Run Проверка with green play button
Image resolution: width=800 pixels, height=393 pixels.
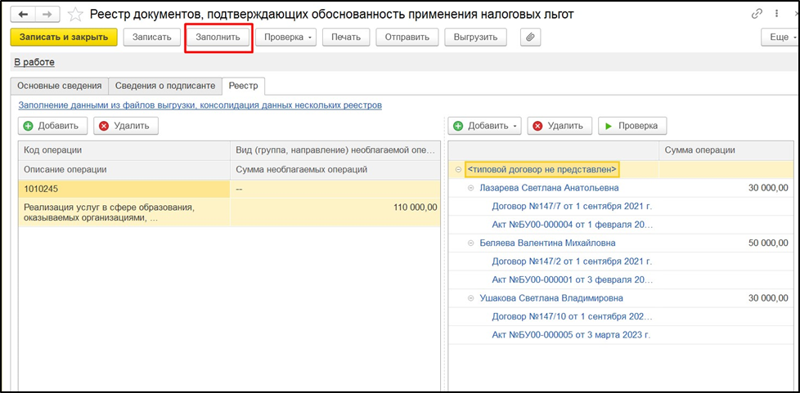click(632, 126)
